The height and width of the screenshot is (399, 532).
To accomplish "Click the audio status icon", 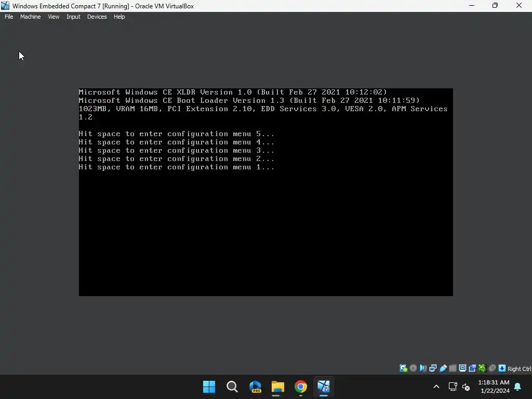I will pos(423,368).
